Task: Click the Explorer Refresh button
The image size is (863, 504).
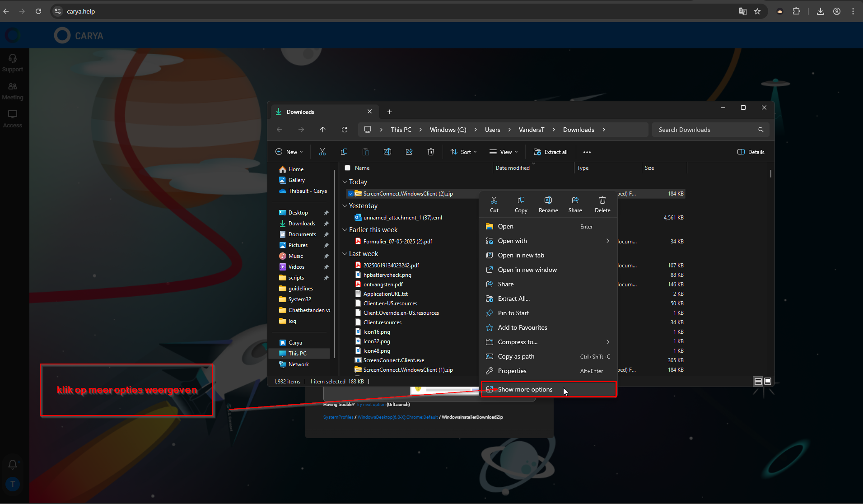Action: pos(345,130)
